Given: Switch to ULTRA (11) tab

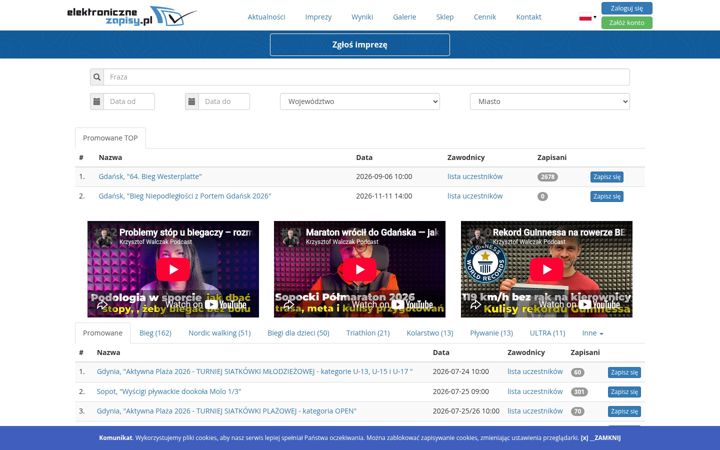Looking at the screenshot, I should tap(547, 333).
